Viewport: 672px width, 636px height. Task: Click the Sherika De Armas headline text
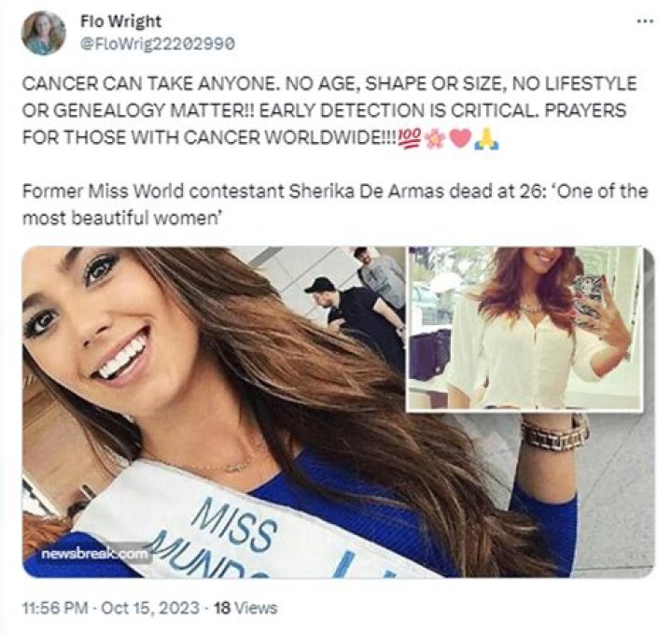click(335, 205)
